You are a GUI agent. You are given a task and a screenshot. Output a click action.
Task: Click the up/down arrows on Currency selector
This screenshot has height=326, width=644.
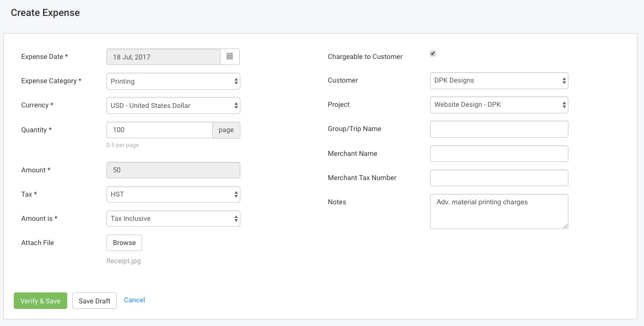(x=236, y=105)
